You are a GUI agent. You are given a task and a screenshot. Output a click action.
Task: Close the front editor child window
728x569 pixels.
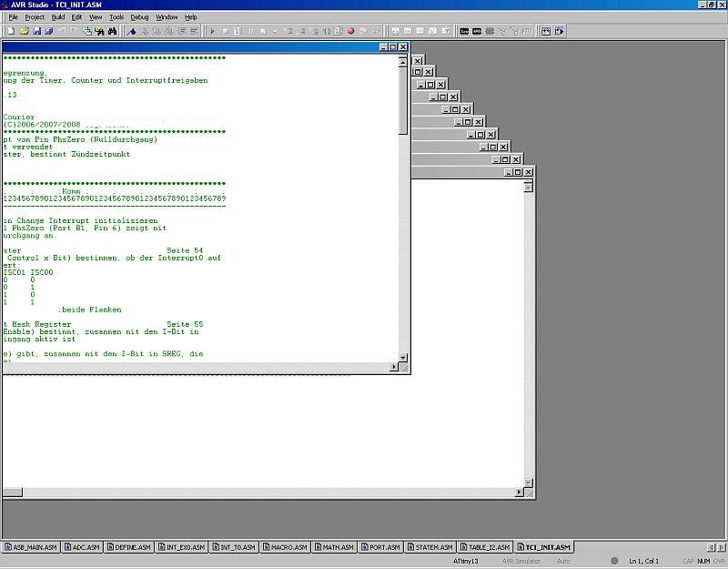click(403, 47)
